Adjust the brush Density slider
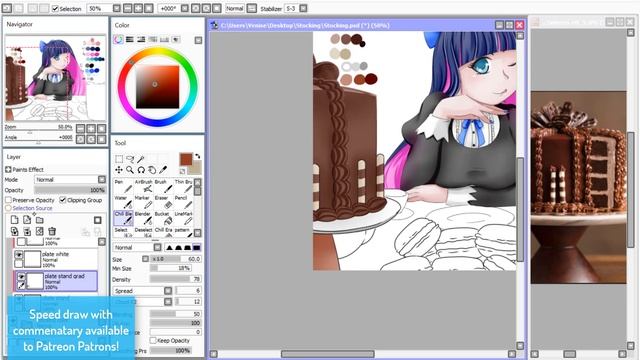 [x=176, y=280]
